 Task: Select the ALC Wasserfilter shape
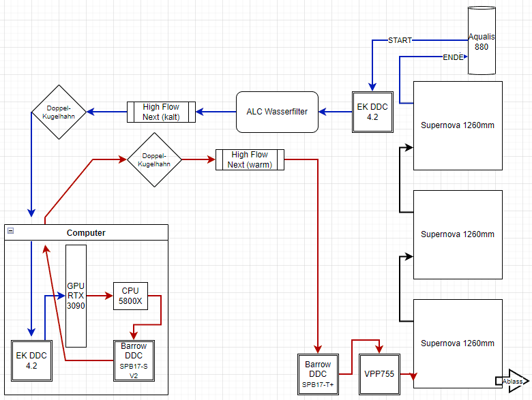[277, 112]
